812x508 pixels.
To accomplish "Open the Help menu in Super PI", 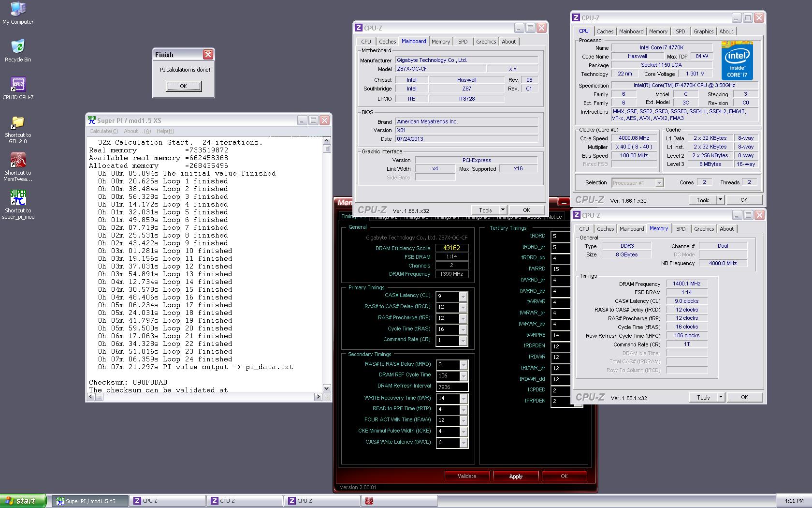I will 165,131.
